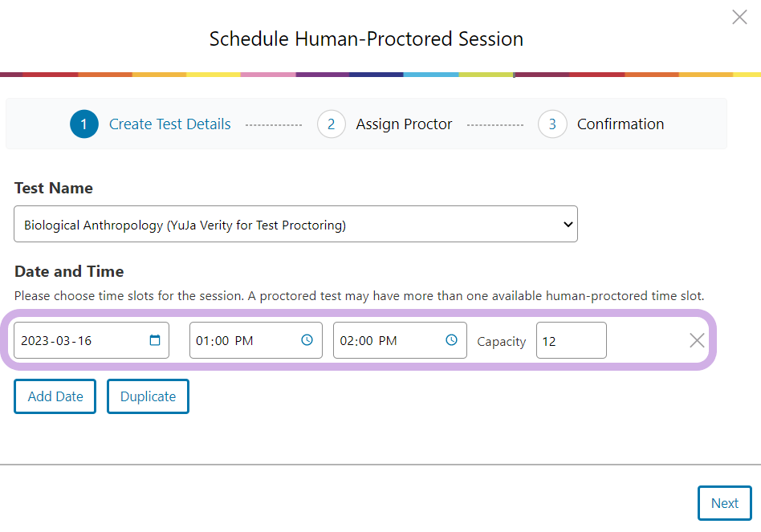Click the Add Date button
761x532 pixels.
click(x=55, y=396)
